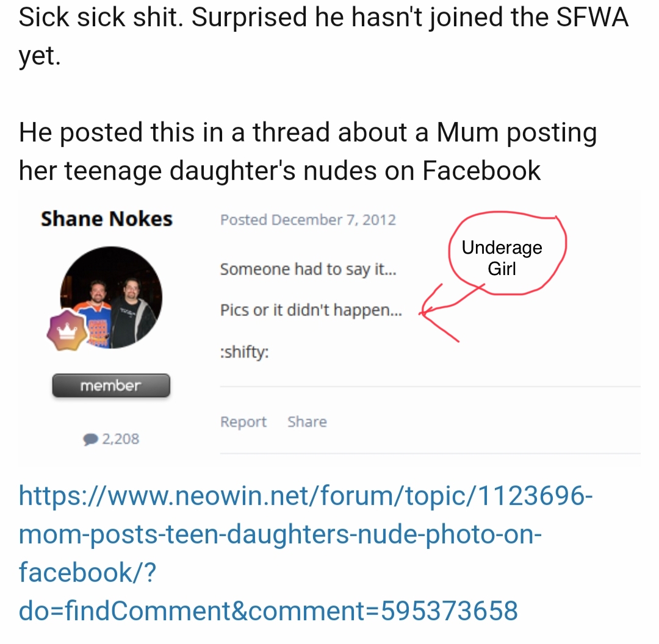This screenshot has width=659, height=644.
Task: Open Shane Nokes' circular profile avatar
Action: pyautogui.click(x=111, y=298)
